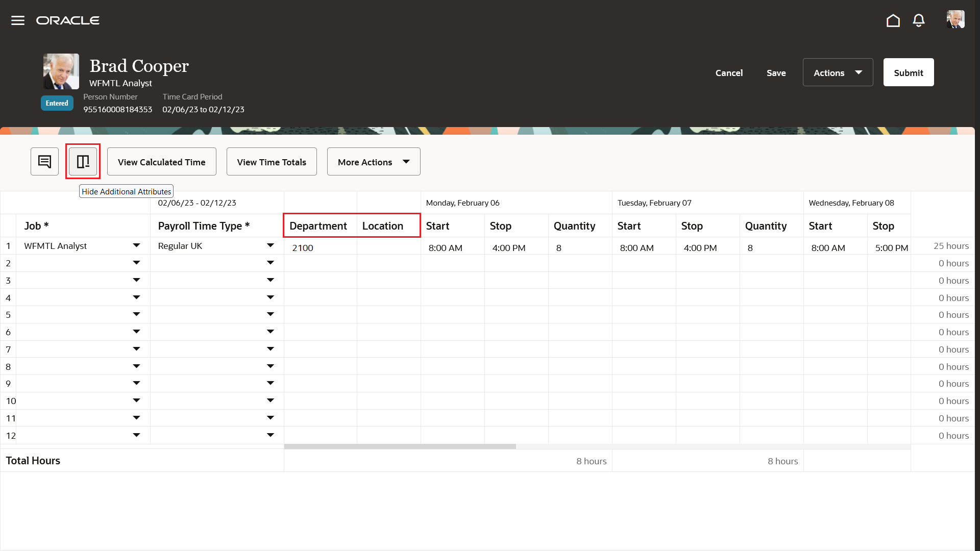
Task: Click the Entered status badge
Action: pos(57,103)
